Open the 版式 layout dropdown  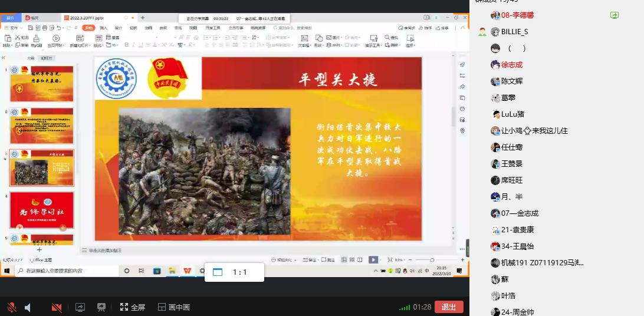[x=98, y=45]
